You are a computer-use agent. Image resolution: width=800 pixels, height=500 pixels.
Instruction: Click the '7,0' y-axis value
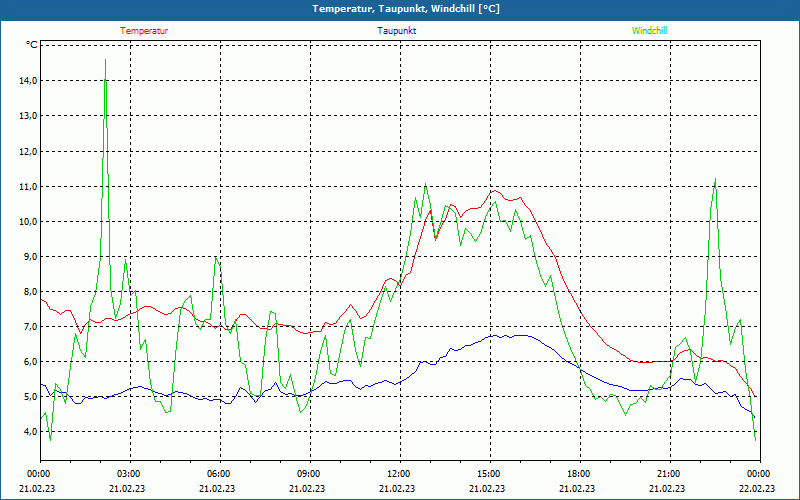tap(30, 327)
